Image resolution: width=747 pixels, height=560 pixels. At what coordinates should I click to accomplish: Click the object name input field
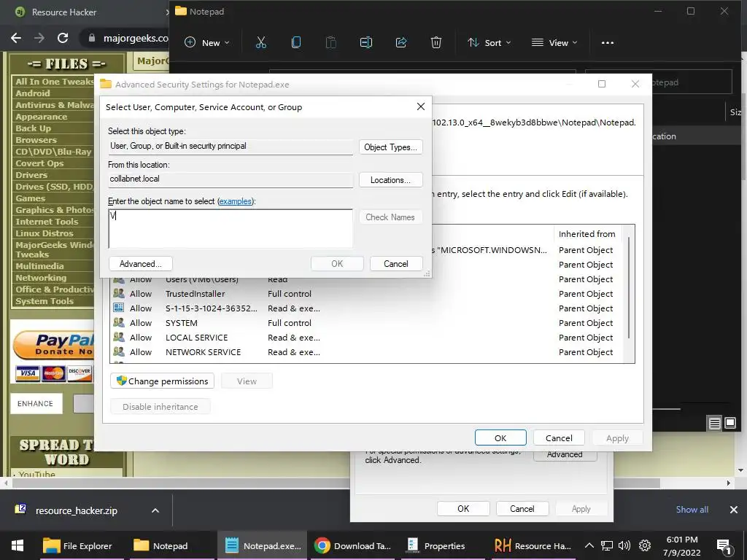(231, 228)
